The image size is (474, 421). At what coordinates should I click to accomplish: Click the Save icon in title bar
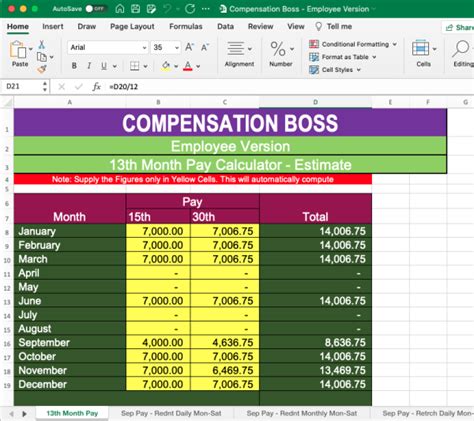pos(135,9)
